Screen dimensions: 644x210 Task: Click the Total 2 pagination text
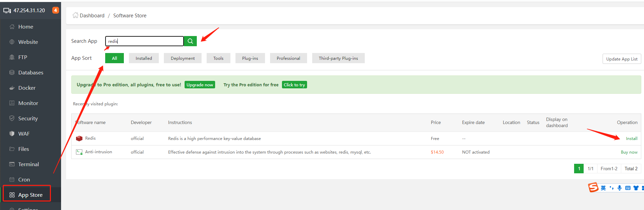(631, 169)
